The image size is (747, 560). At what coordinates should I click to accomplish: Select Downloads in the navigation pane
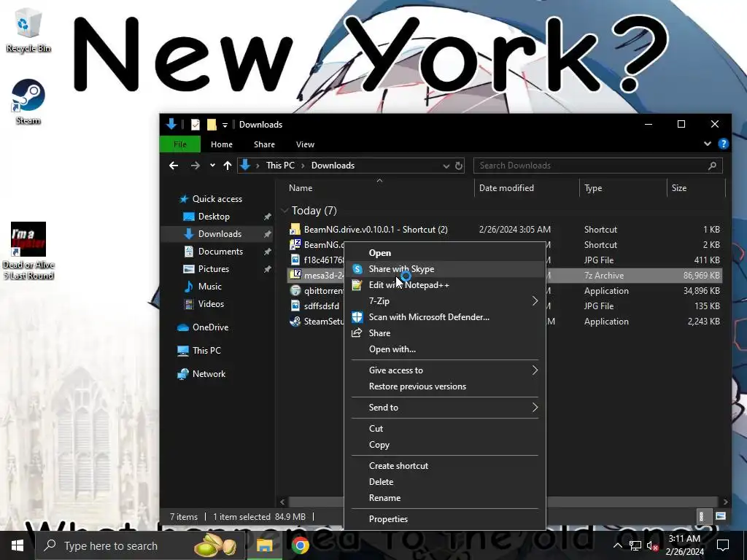[220, 234]
